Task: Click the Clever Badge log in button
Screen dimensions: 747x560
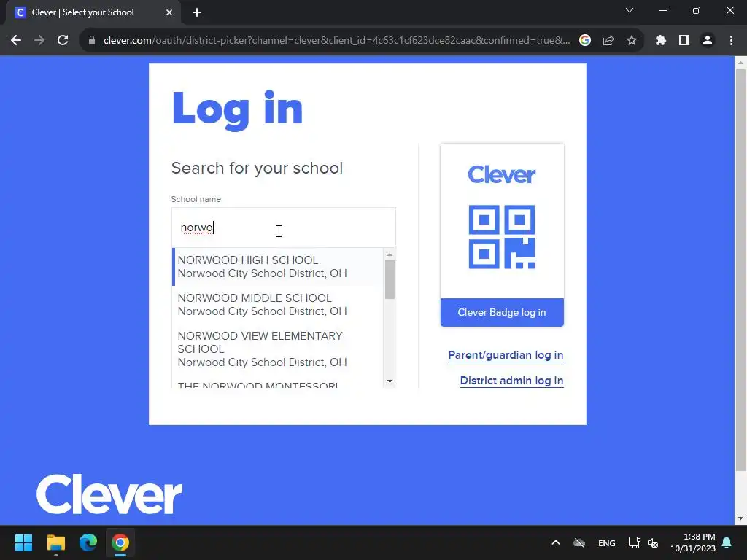Action: pyautogui.click(x=502, y=312)
